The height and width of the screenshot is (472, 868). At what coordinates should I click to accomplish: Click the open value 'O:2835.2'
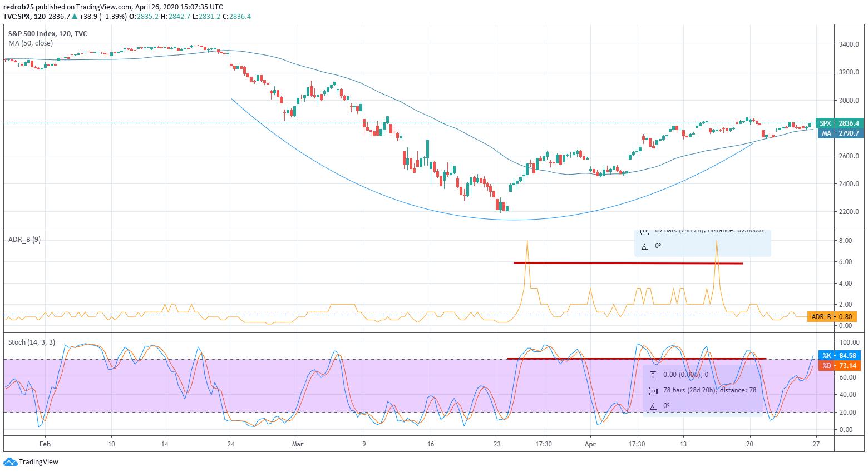click(144, 17)
